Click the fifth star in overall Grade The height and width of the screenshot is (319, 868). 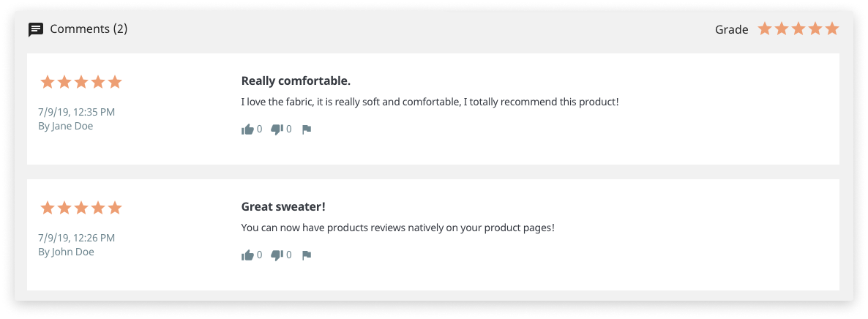(832, 29)
